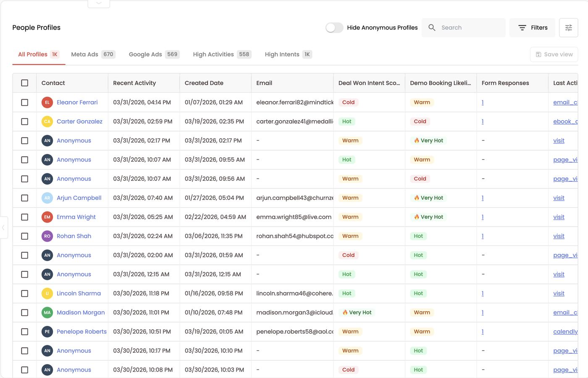Click the Form Responses column header
Screen dimensions: 588x378
512,83
